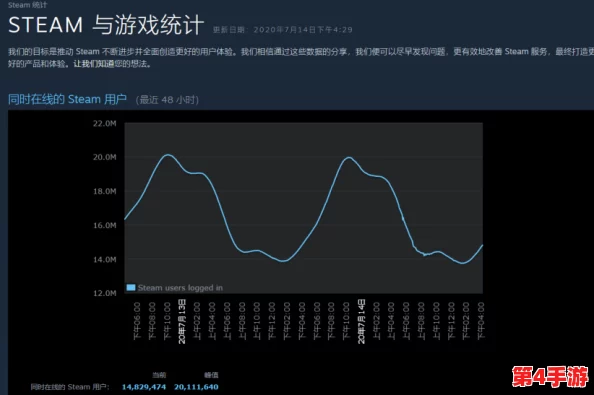Click the '20年7月14日' date axis marker
Image resolution: width=594 pixels, height=395 pixels.
pos(361,321)
